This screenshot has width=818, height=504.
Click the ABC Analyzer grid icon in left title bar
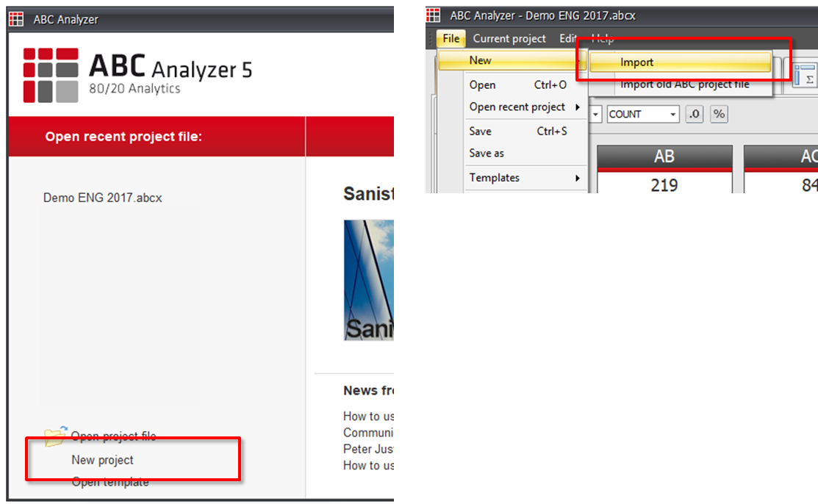pos(16,19)
